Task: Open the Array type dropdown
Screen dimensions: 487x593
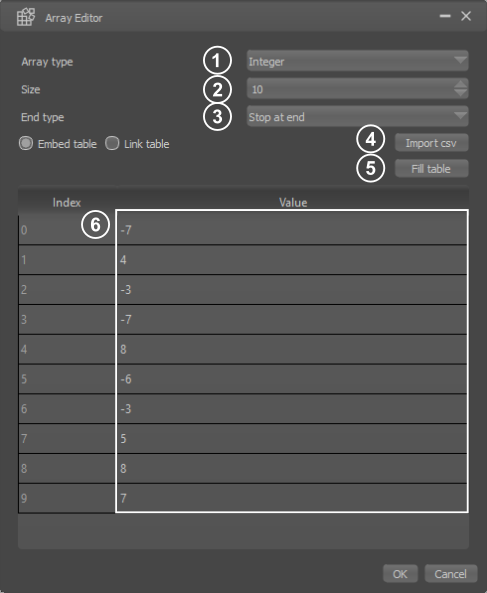Action: point(357,61)
